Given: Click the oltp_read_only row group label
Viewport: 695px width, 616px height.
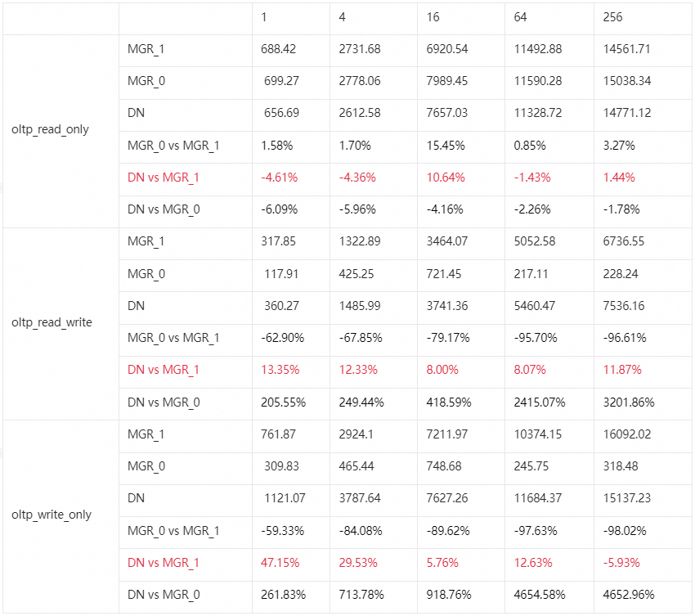Looking at the screenshot, I should (x=51, y=129).
